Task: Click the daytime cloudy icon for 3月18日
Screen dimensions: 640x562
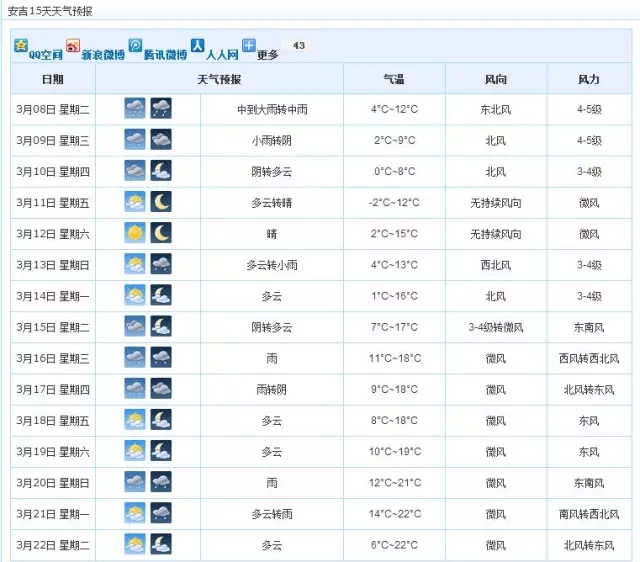Action: [135, 420]
